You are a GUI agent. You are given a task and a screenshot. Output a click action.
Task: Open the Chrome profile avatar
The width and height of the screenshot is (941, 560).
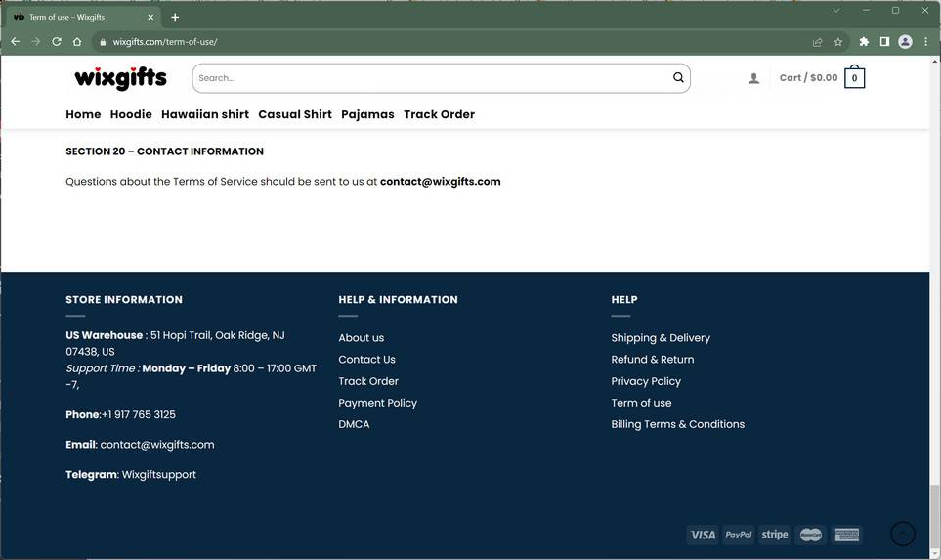click(905, 41)
